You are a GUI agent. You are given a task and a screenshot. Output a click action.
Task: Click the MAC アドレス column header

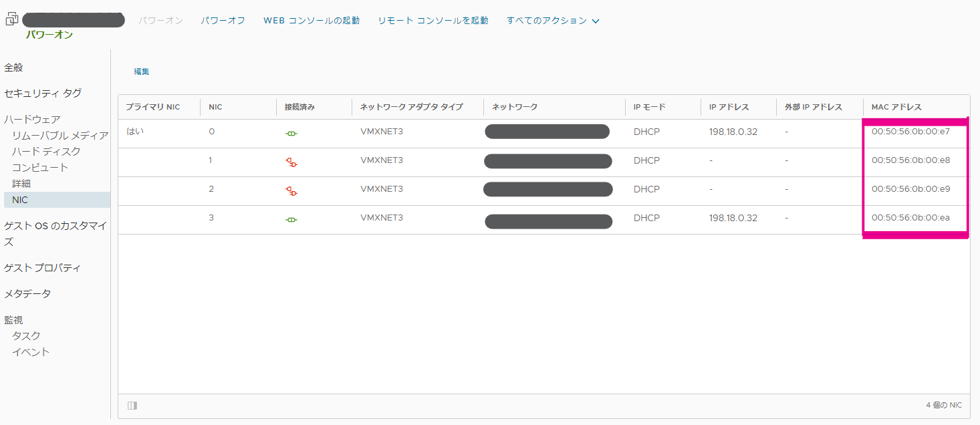point(896,107)
